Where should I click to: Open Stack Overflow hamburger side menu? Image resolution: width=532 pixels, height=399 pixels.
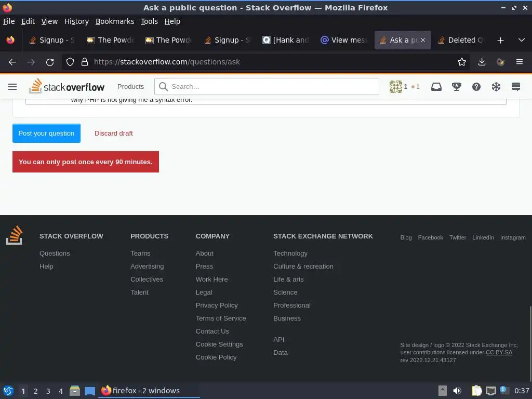pos(12,87)
